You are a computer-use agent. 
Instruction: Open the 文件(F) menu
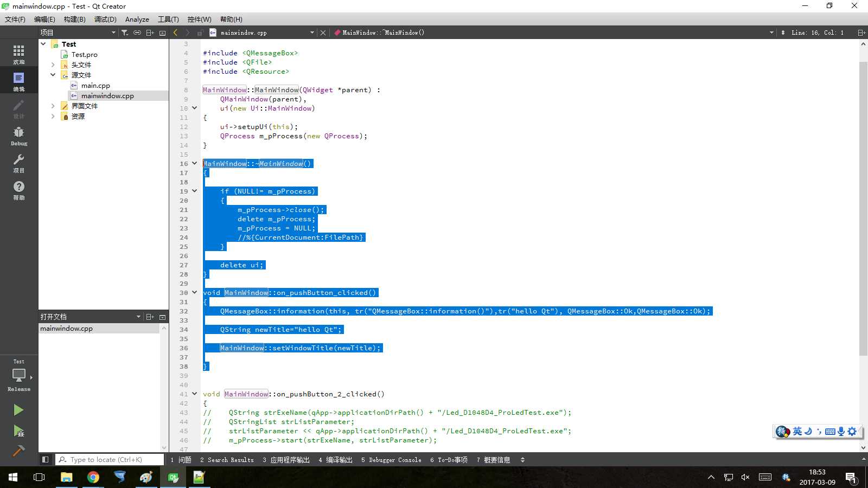15,19
